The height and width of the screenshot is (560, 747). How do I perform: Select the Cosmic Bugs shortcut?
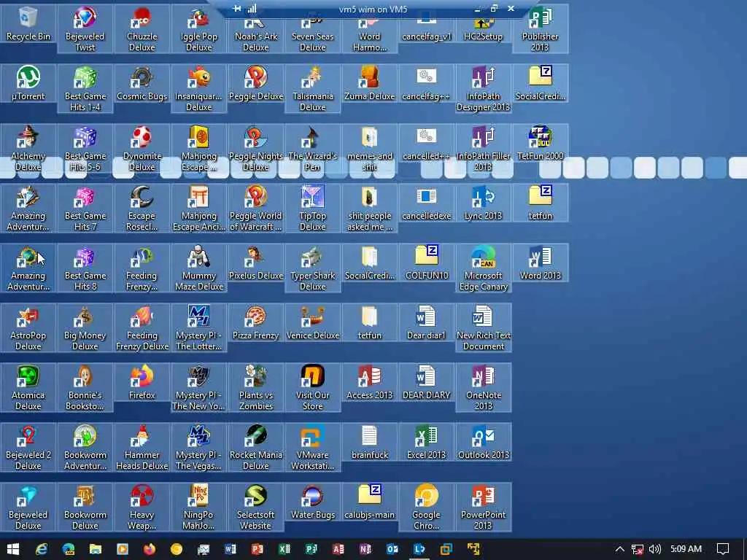tap(142, 83)
